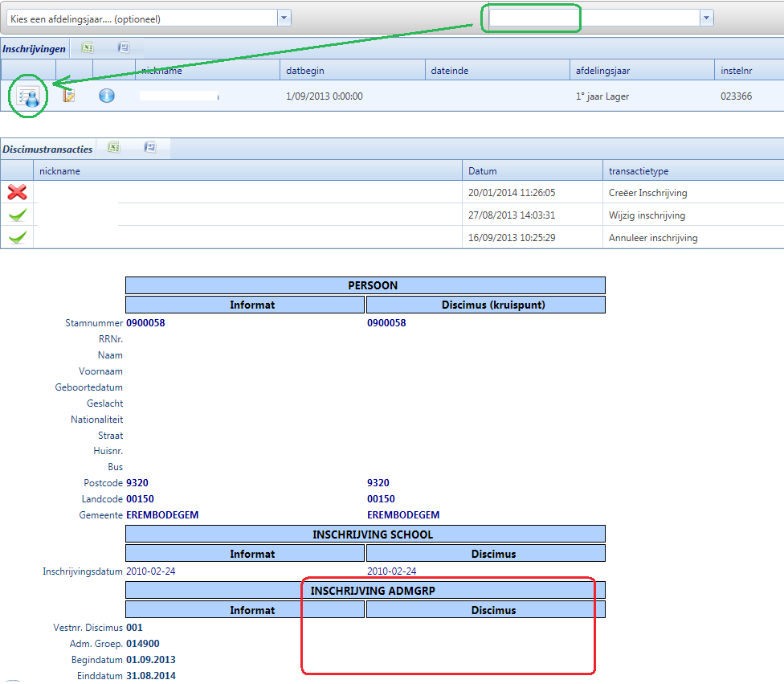The width and height of the screenshot is (784, 684).
Task: Sort by afdelingsjaar column header
Action: click(640, 71)
